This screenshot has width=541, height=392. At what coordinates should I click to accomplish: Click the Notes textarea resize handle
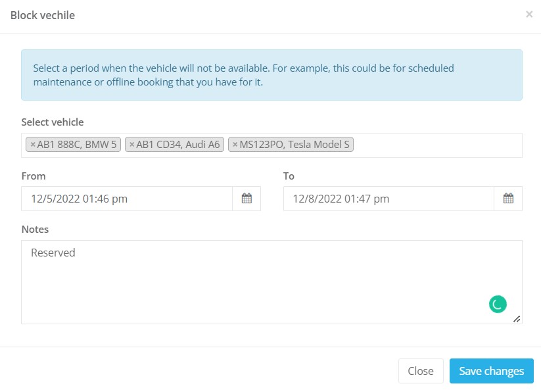(x=517, y=319)
